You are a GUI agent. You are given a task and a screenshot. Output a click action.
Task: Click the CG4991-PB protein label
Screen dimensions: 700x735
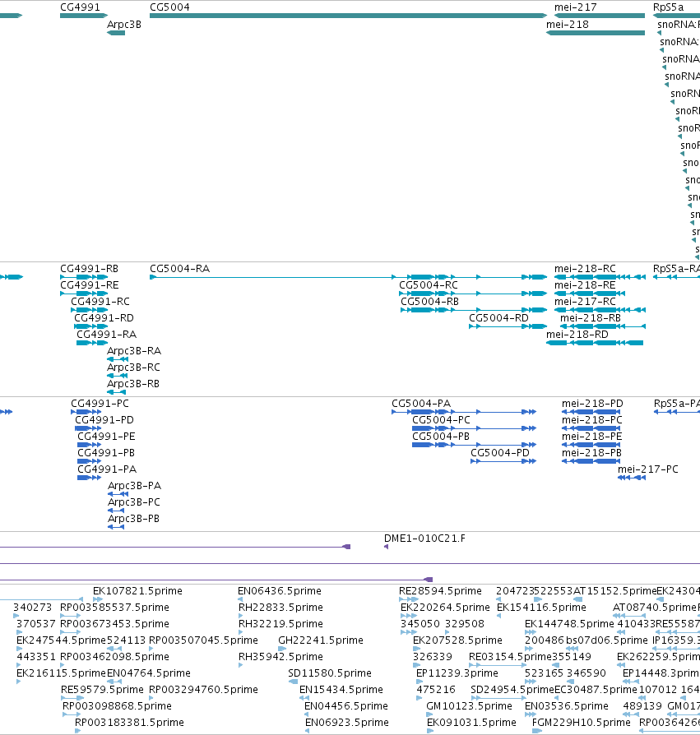106,452
